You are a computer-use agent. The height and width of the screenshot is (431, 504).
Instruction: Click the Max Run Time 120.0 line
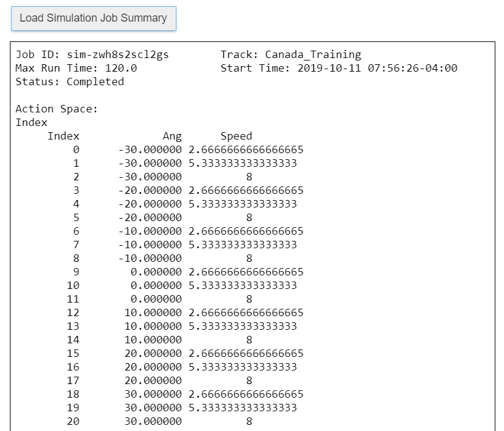coord(76,69)
